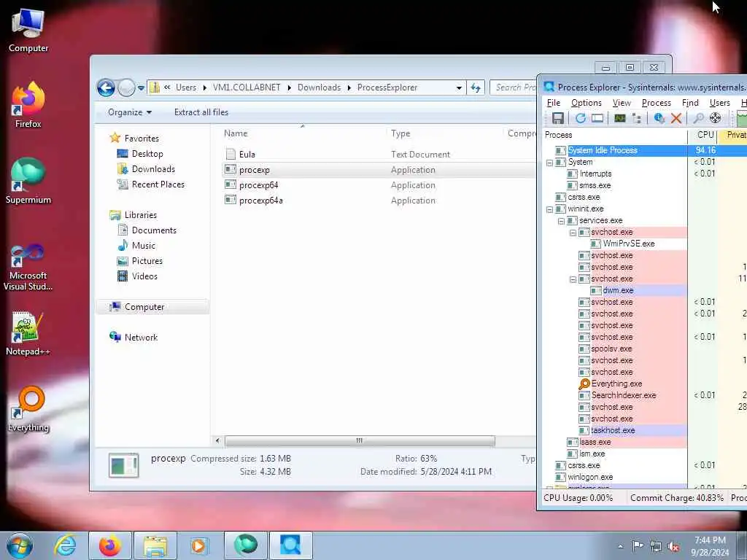Open Process menu in Process Explorer
The image size is (747, 560).
(x=656, y=103)
